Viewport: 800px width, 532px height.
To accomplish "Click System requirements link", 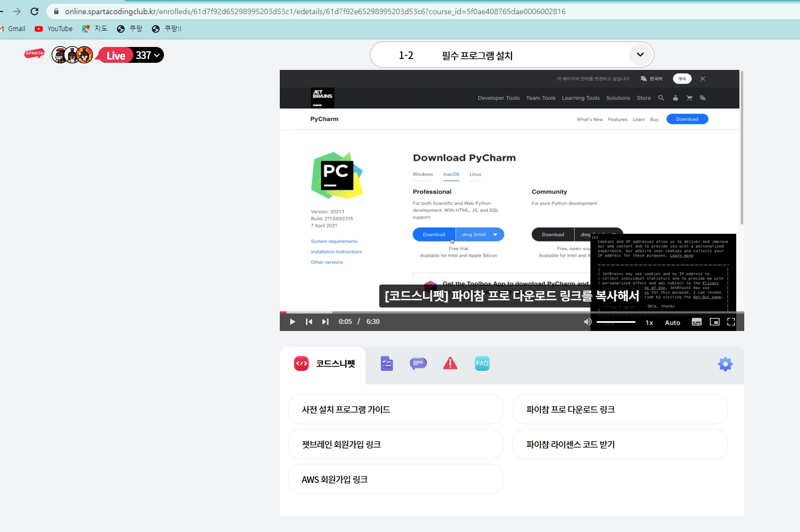I will [334, 241].
